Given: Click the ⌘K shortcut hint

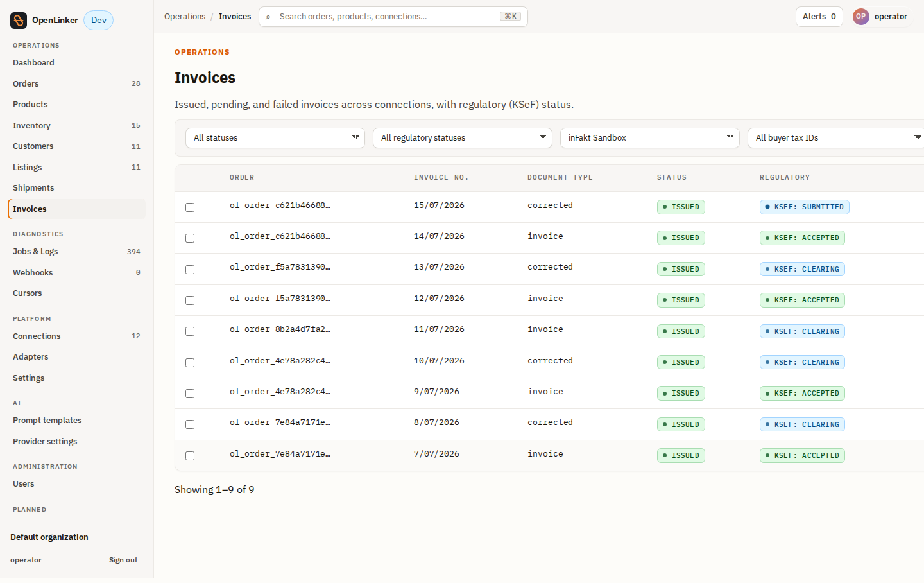Looking at the screenshot, I should (x=511, y=17).
